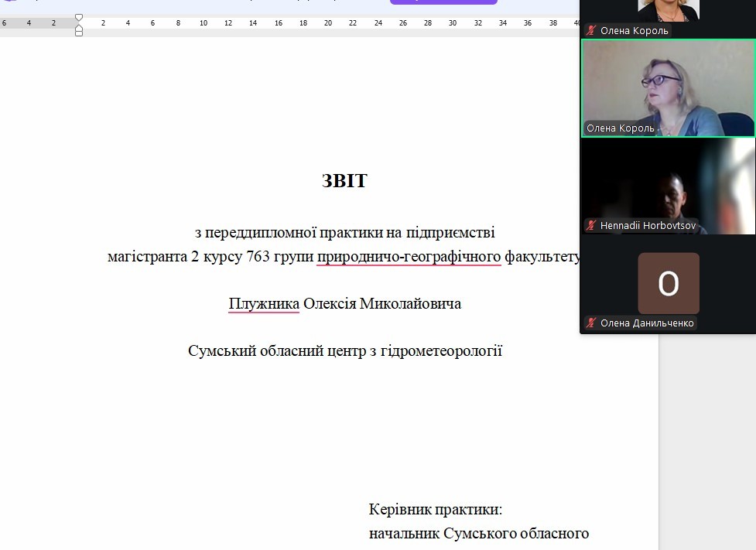Screen dimensions: 756x550
Task: Click the line 'Сумський обласний центр з гідрометеорології'
Action: pyautogui.click(x=345, y=351)
